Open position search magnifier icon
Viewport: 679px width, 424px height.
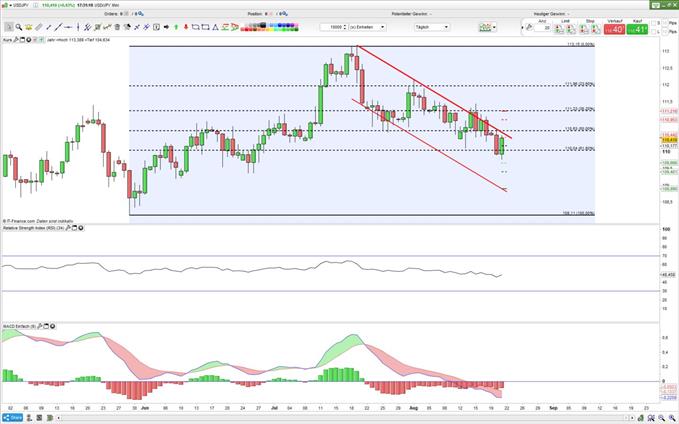(x=285, y=14)
